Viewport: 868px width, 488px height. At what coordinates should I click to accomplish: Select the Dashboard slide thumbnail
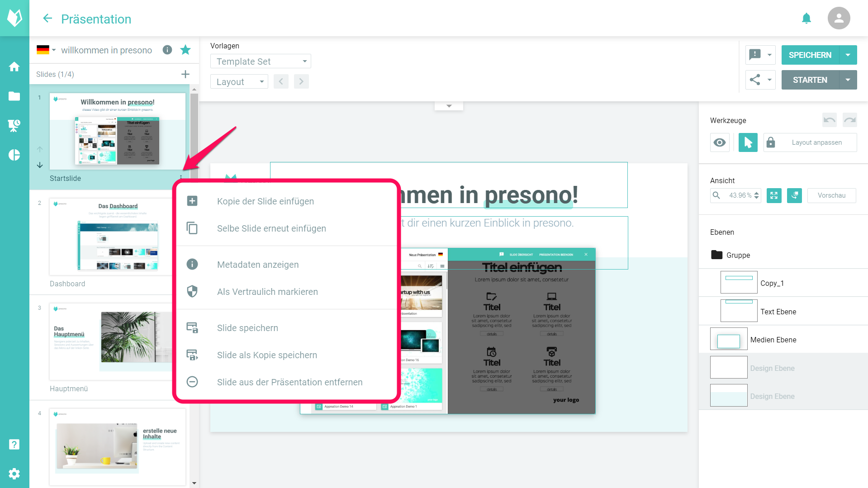click(111, 236)
